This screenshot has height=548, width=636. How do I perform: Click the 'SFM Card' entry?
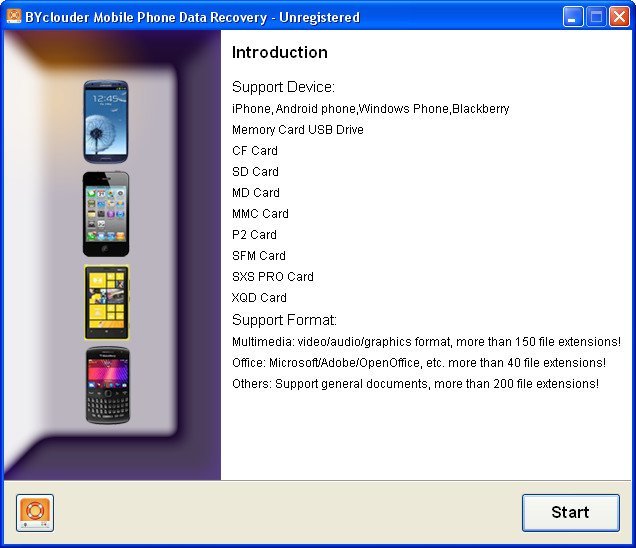259,256
